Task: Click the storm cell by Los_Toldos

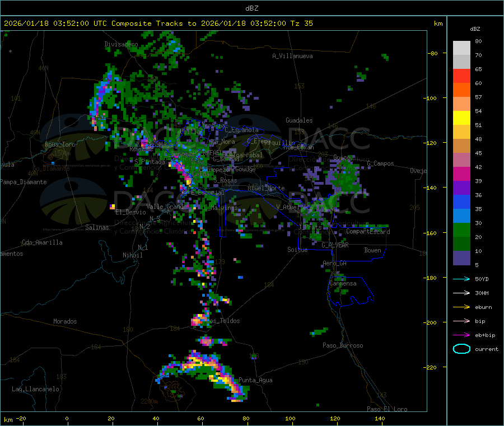Action: (200, 320)
